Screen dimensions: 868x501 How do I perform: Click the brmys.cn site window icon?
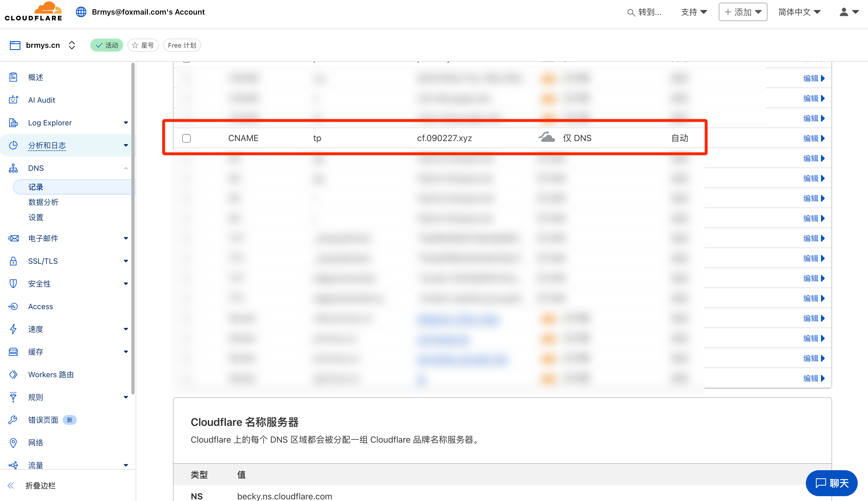(15, 45)
